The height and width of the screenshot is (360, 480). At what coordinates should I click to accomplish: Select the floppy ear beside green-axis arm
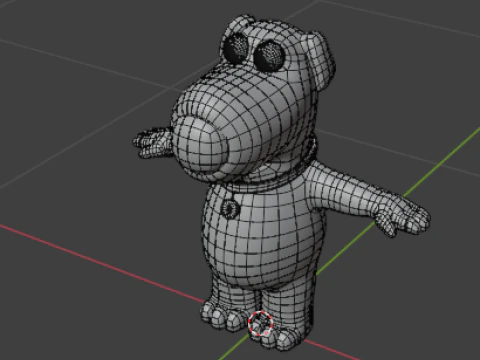click(x=320, y=60)
